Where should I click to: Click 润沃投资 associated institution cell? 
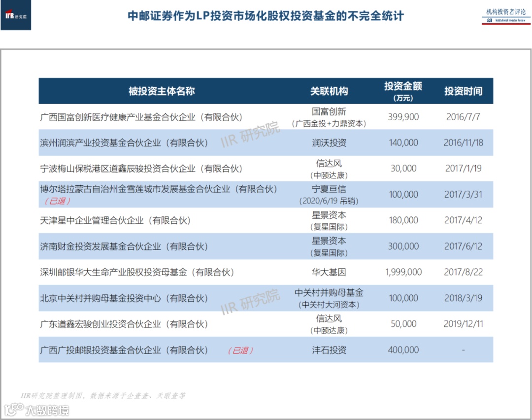pos(329,143)
